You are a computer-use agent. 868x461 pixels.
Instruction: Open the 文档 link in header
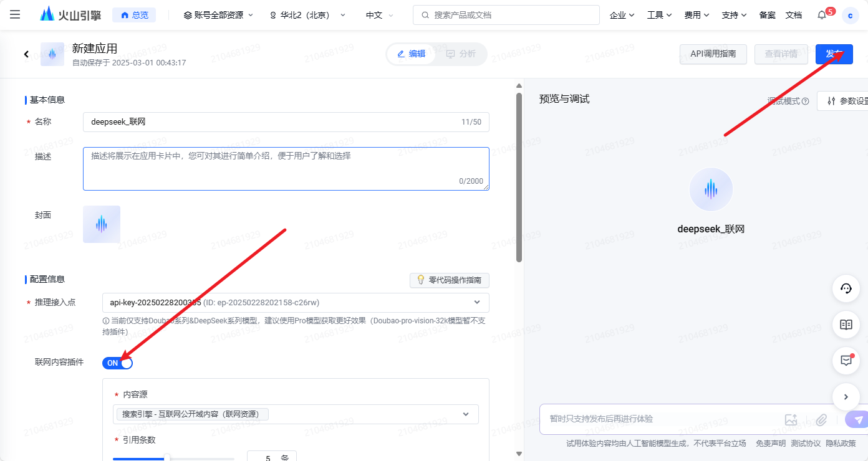click(x=793, y=15)
